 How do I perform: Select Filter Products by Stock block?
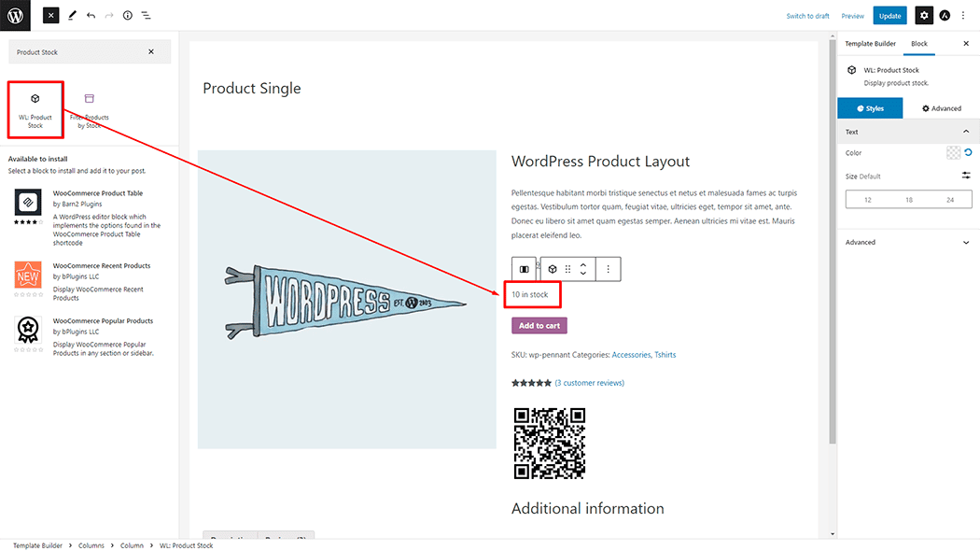pos(90,109)
